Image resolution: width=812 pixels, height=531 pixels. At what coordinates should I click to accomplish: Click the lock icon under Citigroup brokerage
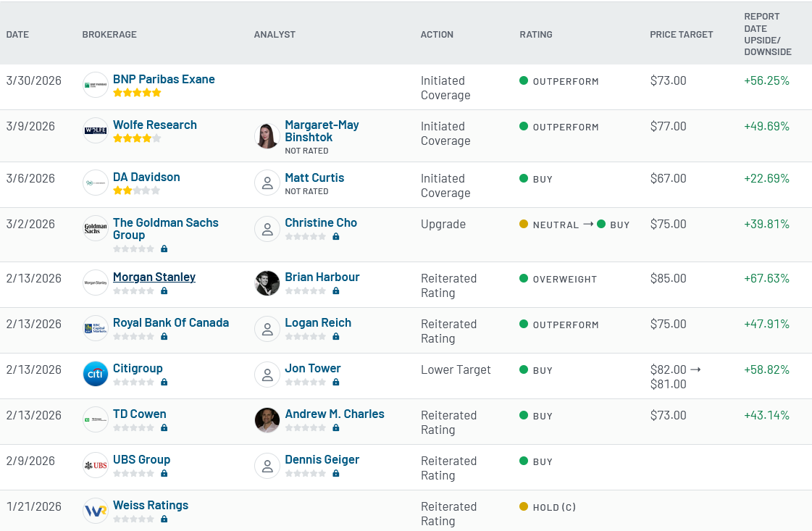pos(164,382)
